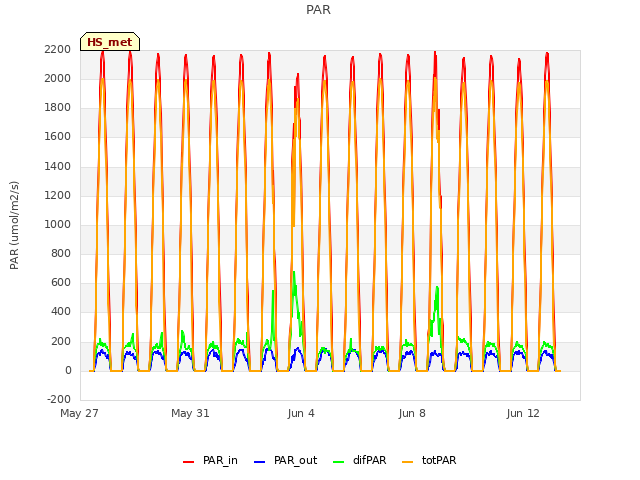
Task: Click the 1800 y-axis tick label
Action: (58, 108)
